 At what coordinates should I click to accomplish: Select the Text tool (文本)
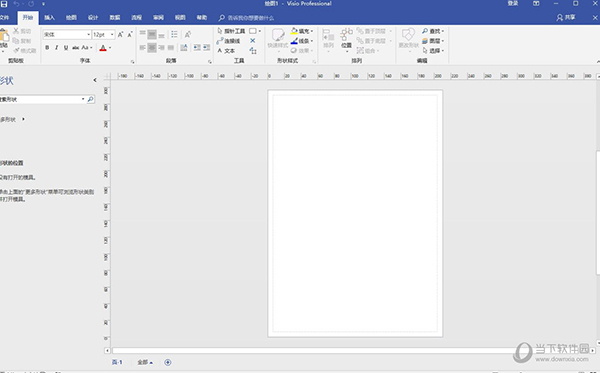tap(226, 51)
